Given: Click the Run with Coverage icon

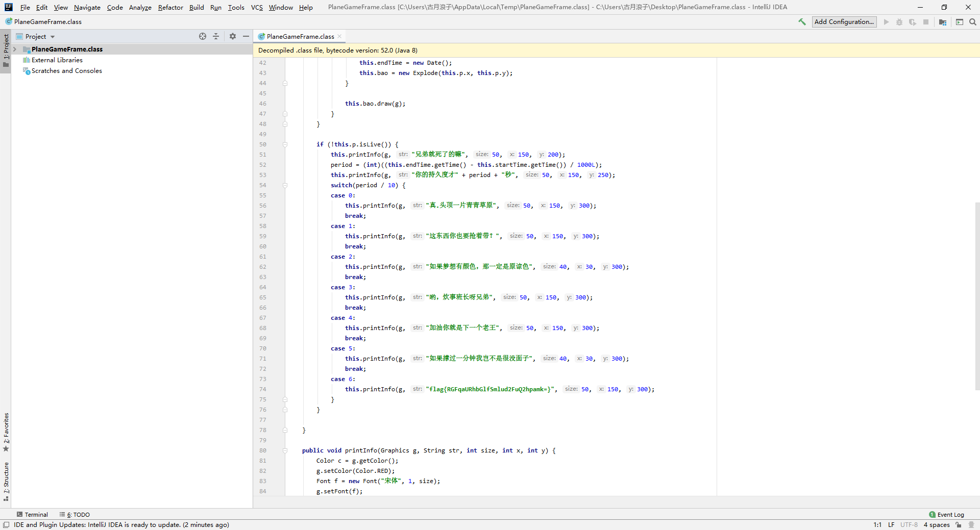Looking at the screenshot, I should [913, 22].
